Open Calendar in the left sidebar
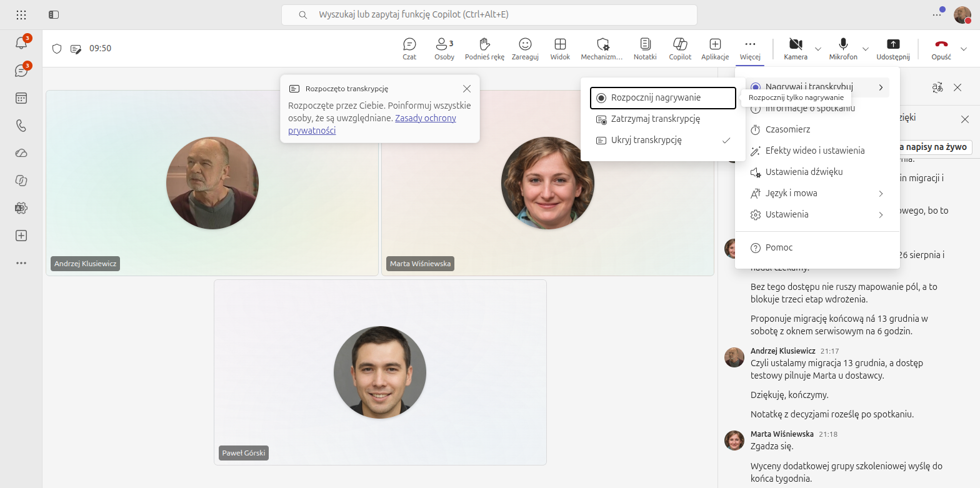980x488 pixels. point(21,98)
